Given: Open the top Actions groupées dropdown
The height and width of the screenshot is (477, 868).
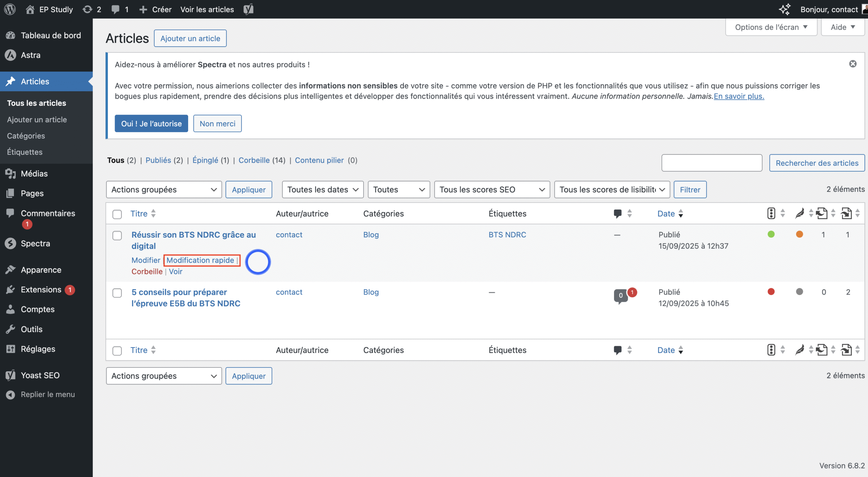Looking at the screenshot, I should pos(164,190).
